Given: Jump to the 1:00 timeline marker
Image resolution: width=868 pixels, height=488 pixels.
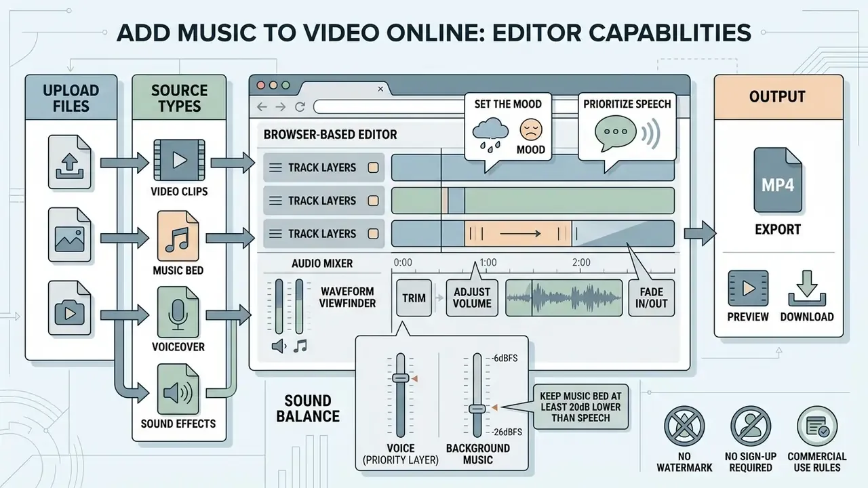Looking at the screenshot, I should (x=488, y=262).
